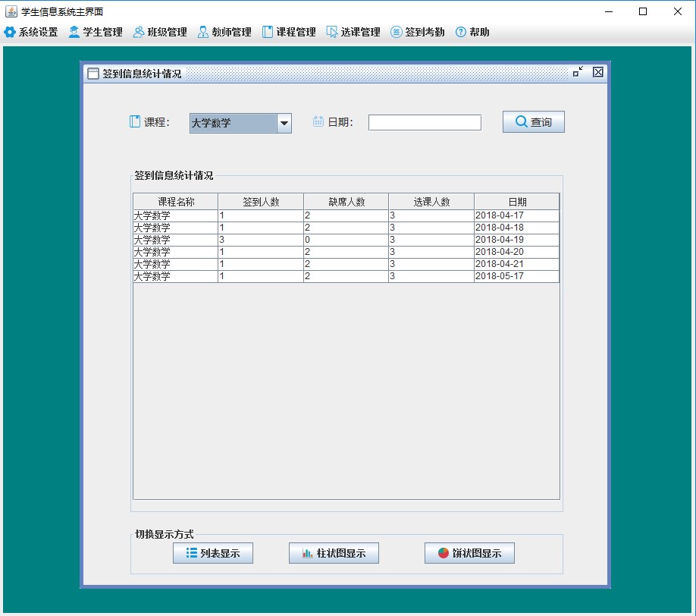Click the Java icon in the title bar
Screen dimensions: 696x616
pyautogui.click(x=11, y=11)
